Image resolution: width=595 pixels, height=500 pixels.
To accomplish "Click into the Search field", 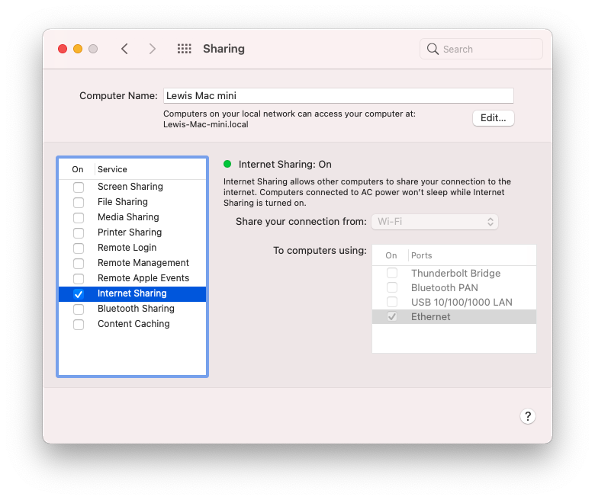I will (x=481, y=49).
